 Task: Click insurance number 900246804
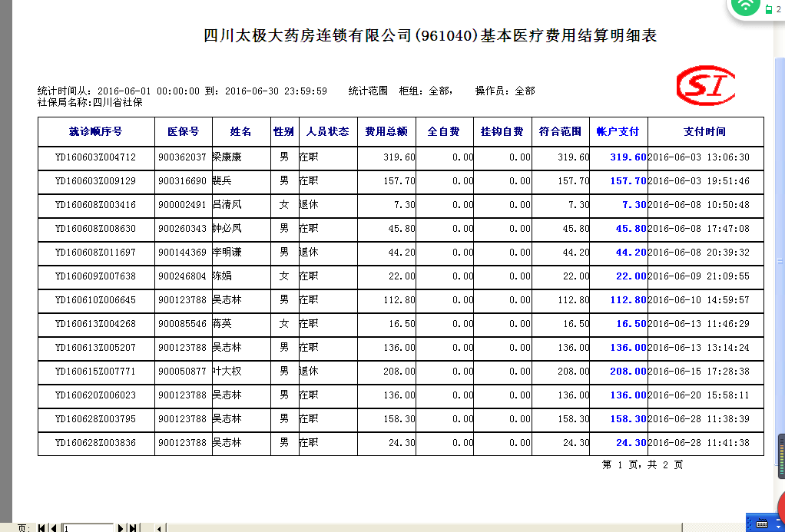[182, 276]
